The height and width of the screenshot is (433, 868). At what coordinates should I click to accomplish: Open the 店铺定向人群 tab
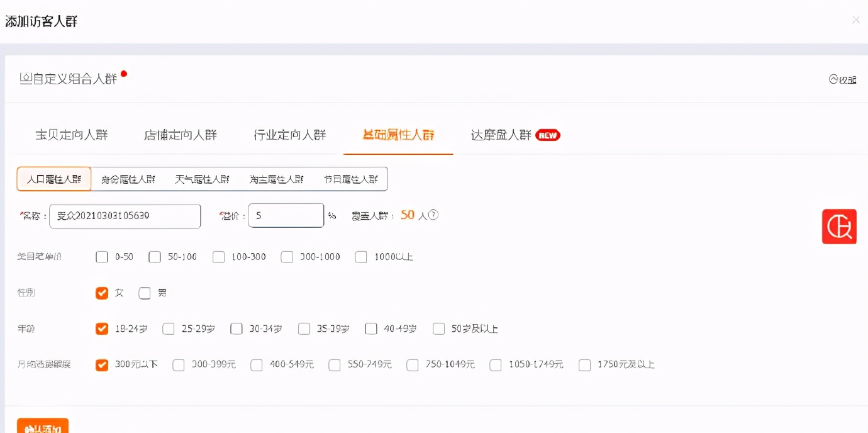pyautogui.click(x=181, y=135)
